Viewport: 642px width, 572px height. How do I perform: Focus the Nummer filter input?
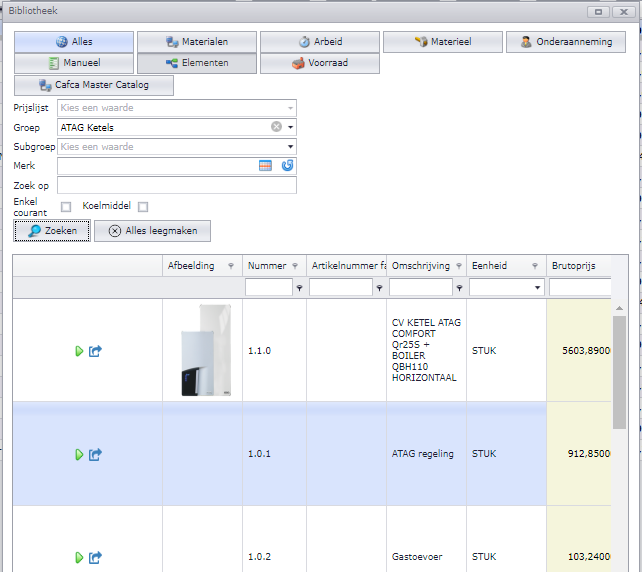[269, 287]
